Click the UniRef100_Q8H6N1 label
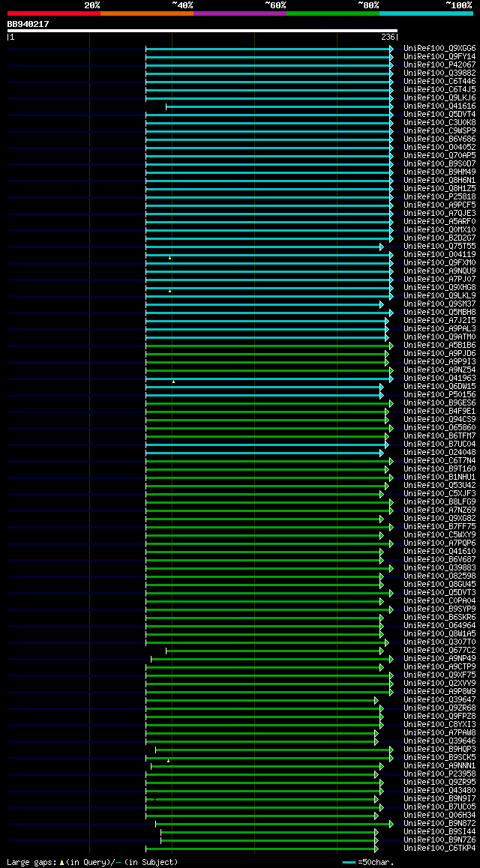 pyautogui.click(x=439, y=181)
